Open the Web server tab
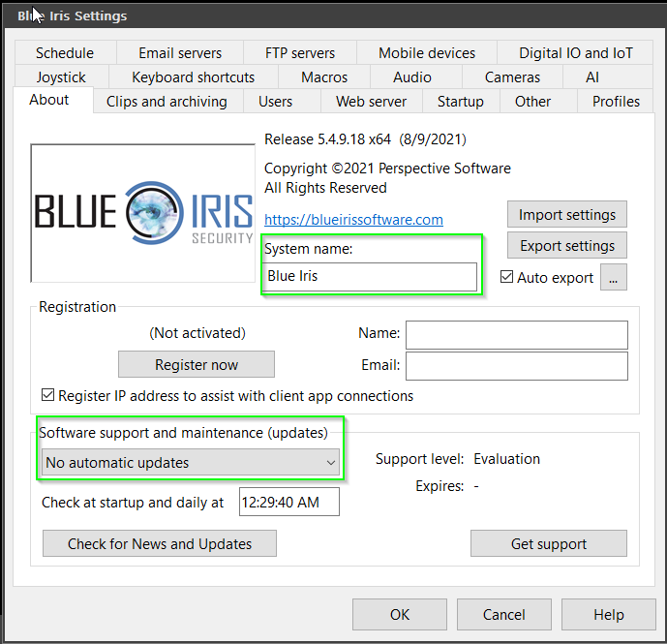The width and height of the screenshot is (667, 644). 371,102
